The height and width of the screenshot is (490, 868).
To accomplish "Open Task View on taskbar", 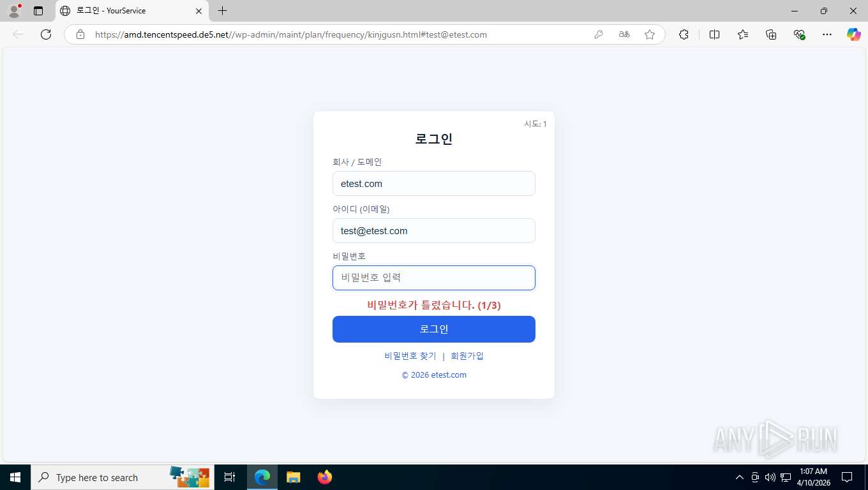I will [230, 477].
